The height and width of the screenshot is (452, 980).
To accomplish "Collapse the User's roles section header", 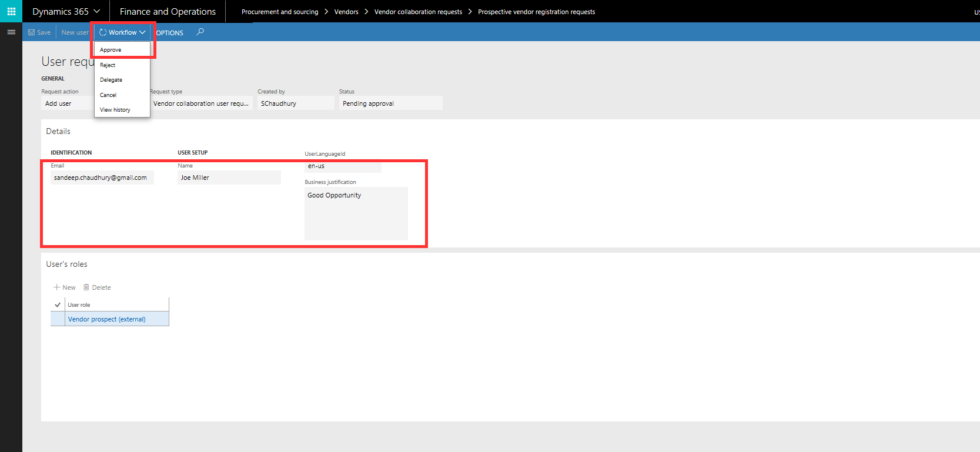I will 66,264.
